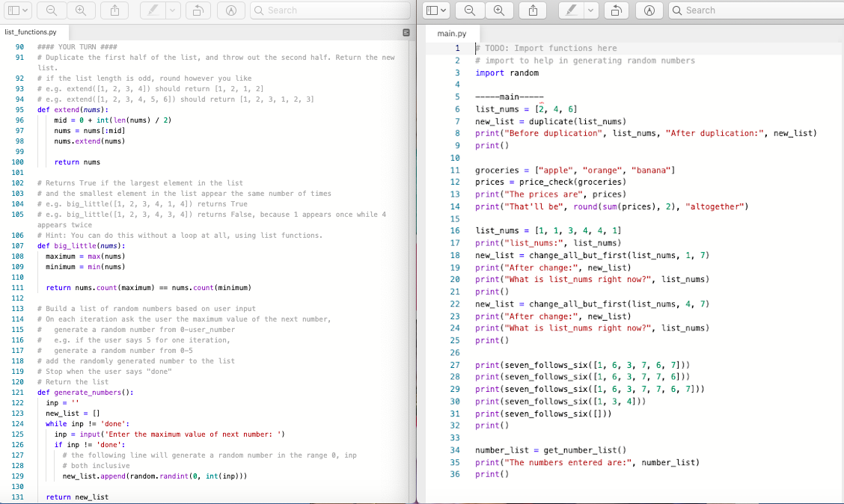Click the '# Stop when the user says "done"' comment

pos(105,371)
